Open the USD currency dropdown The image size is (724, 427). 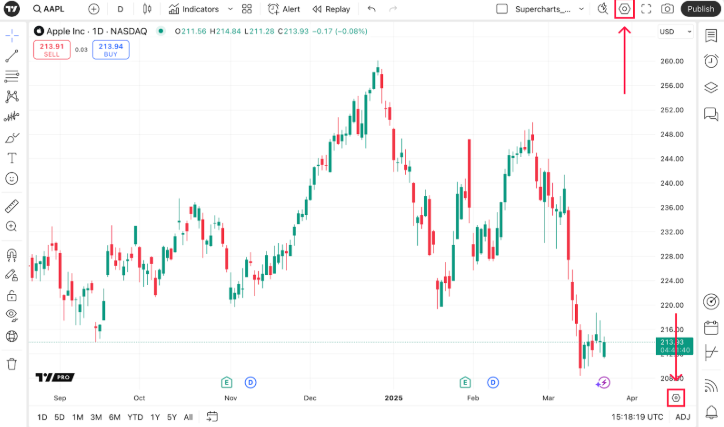coord(668,32)
